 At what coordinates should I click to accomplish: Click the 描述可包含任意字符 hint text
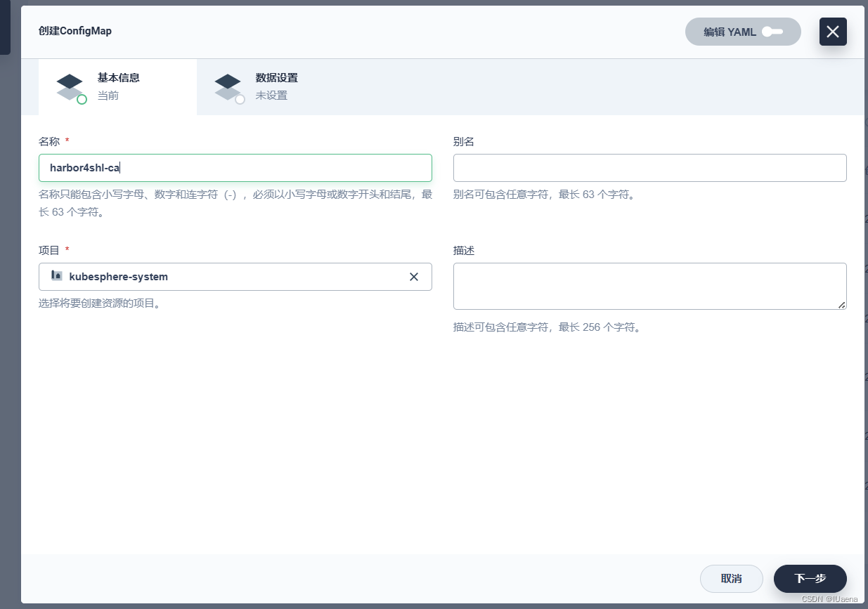tap(549, 327)
